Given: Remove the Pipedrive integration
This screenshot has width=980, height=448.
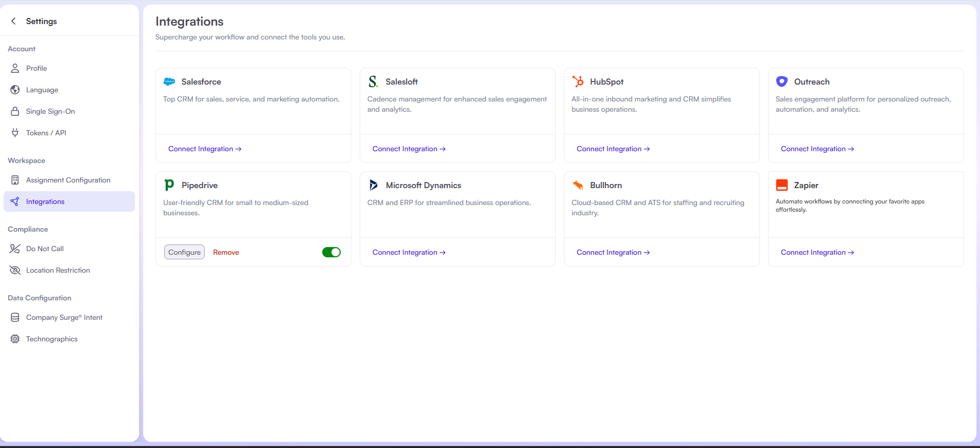Looking at the screenshot, I should [226, 252].
